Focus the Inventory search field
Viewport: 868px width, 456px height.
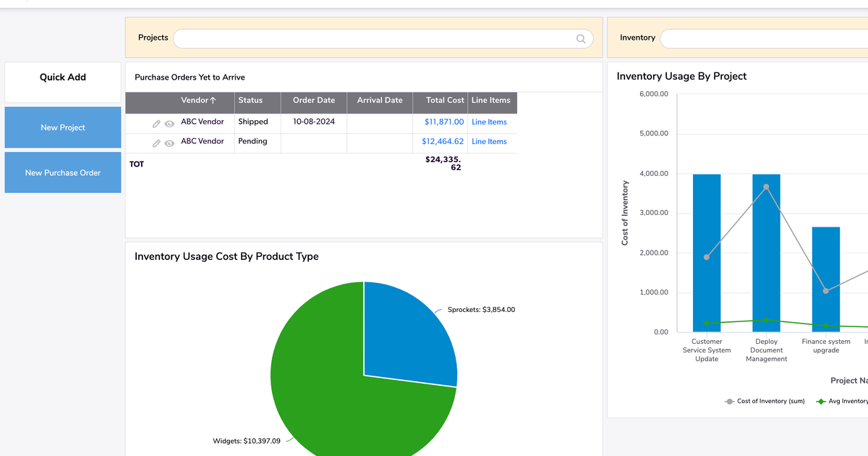[764, 39]
